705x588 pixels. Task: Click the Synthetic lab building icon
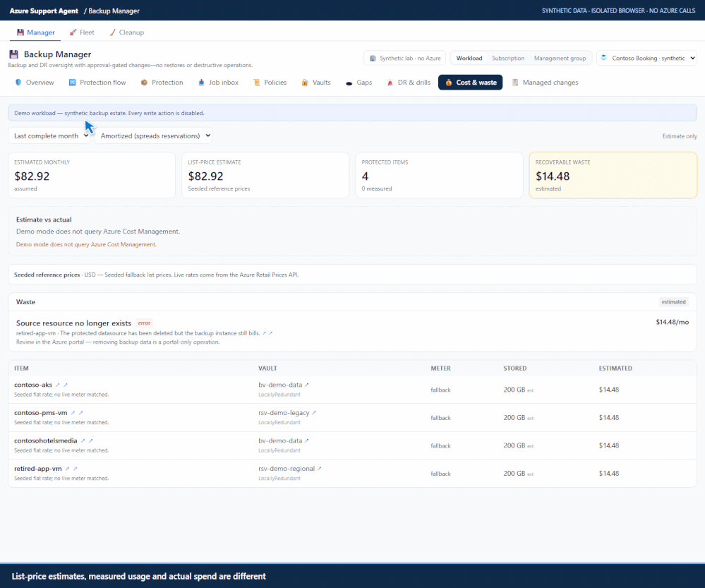tap(373, 58)
